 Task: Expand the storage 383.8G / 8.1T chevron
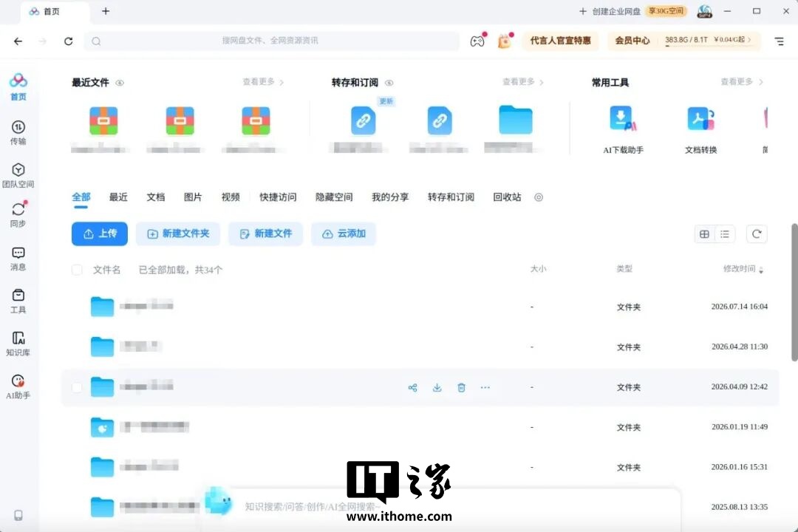click(750, 40)
